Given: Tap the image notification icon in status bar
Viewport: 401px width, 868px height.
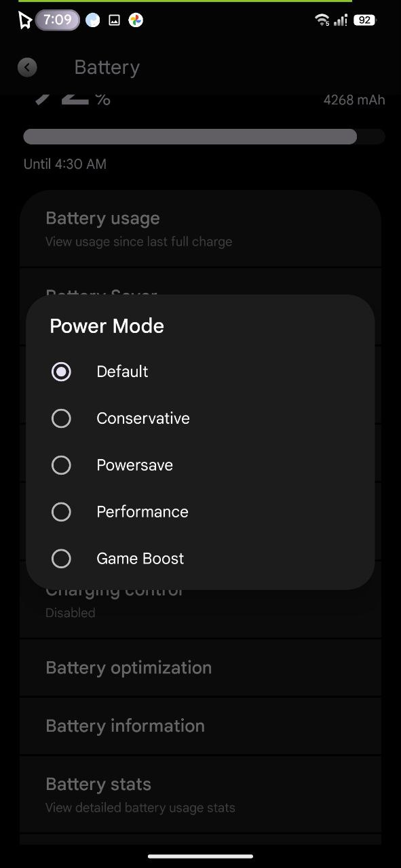Looking at the screenshot, I should pyautogui.click(x=115, y=20).
